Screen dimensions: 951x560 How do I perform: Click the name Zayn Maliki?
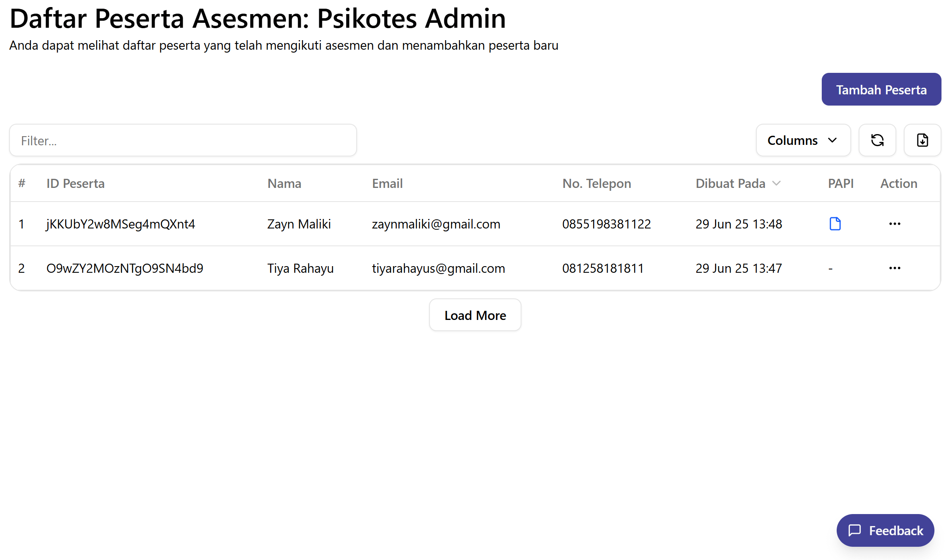[299, 224]
